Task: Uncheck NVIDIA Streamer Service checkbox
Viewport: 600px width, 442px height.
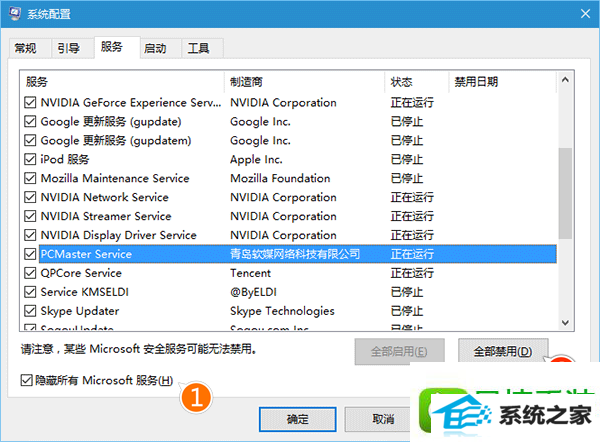Action: tap(30, 216)
